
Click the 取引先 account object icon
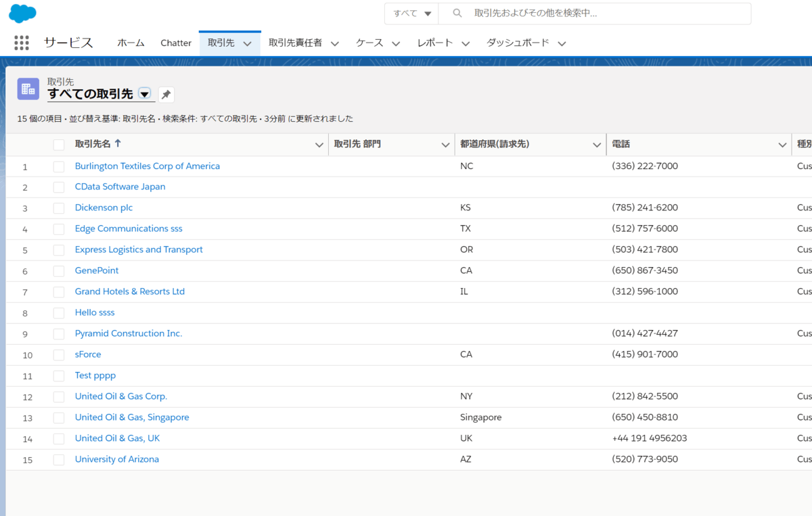tap(28, 89)
